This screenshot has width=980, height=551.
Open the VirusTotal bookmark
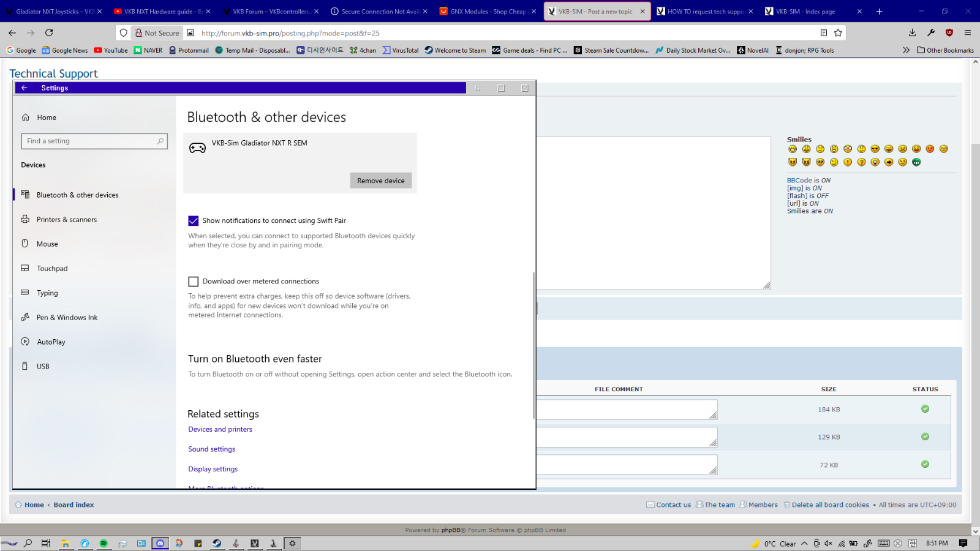point(401,50)
